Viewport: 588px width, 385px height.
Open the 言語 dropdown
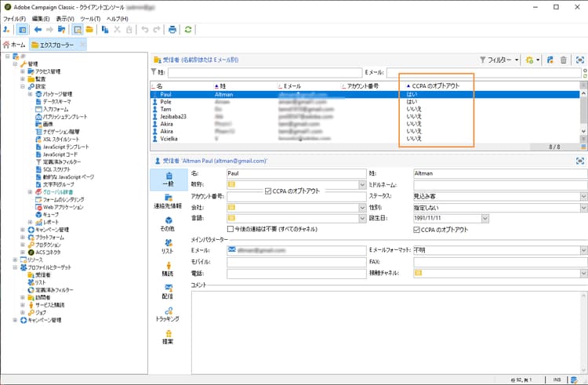362,218
